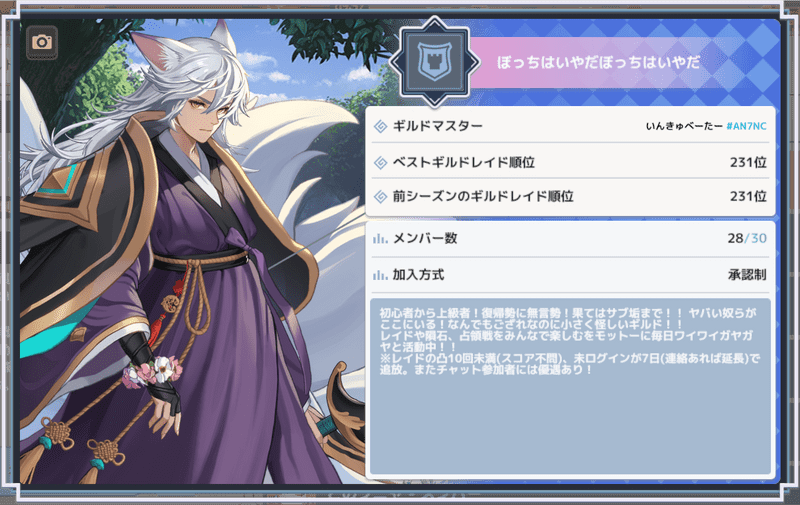Viewport: 800px width, 505px height.
Task: Click the diamond icon beside ギルドマスター
Action: point(381,126)
